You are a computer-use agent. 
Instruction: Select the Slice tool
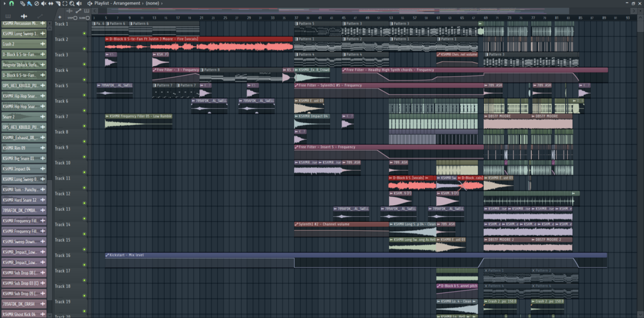58,3
